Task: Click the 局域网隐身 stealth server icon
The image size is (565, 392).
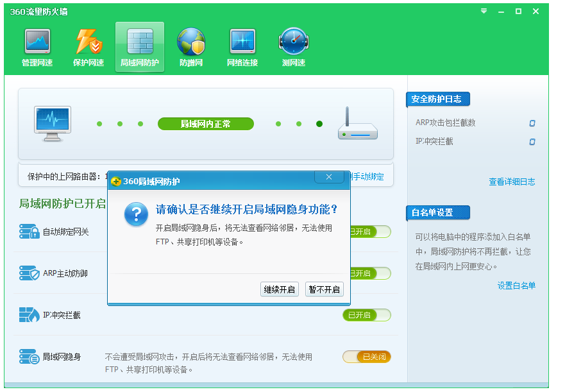Action: coord(30,357)
